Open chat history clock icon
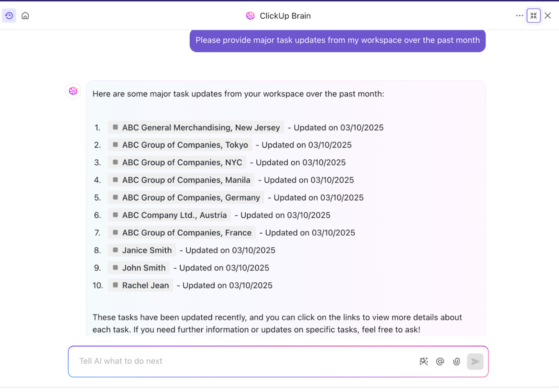The width and height of the screenshot is (559, 392). click(x=9, y=16)
